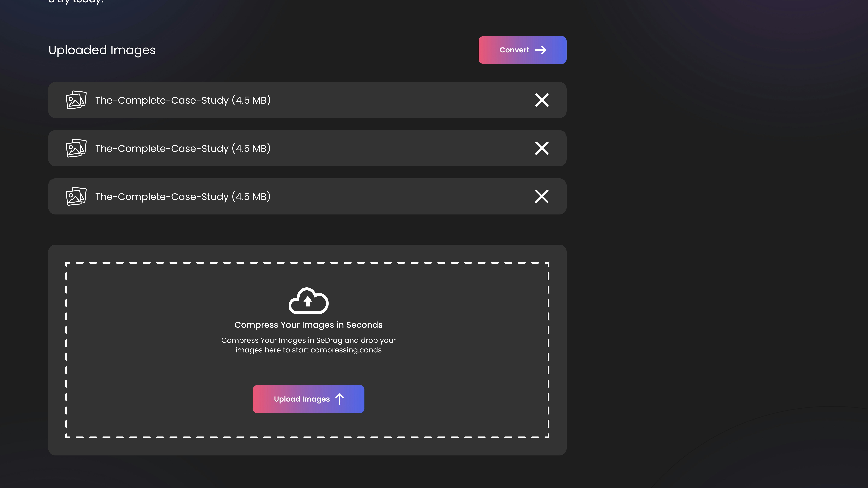
Task: Click the cloud upload icon
Action: tap(308, 300)
